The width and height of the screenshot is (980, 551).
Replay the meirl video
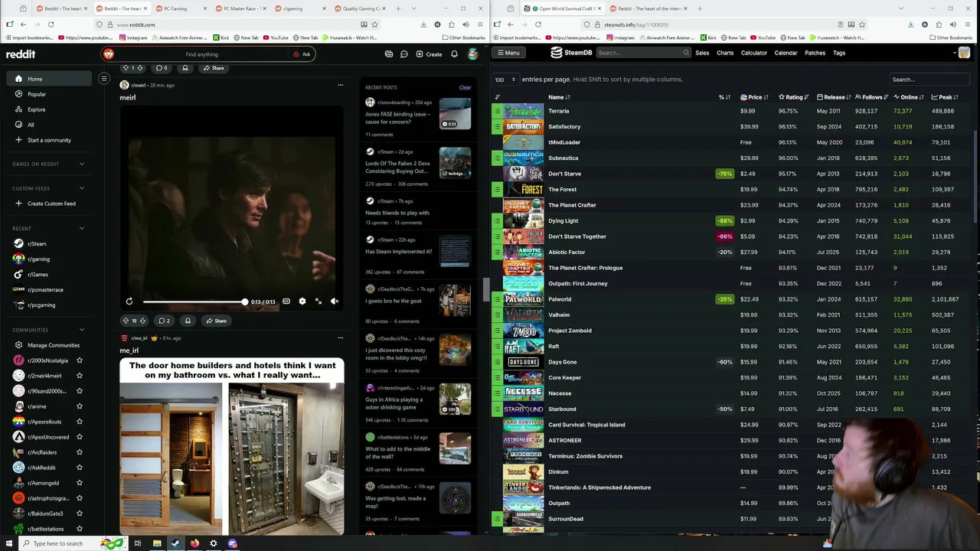coord(129,302)
